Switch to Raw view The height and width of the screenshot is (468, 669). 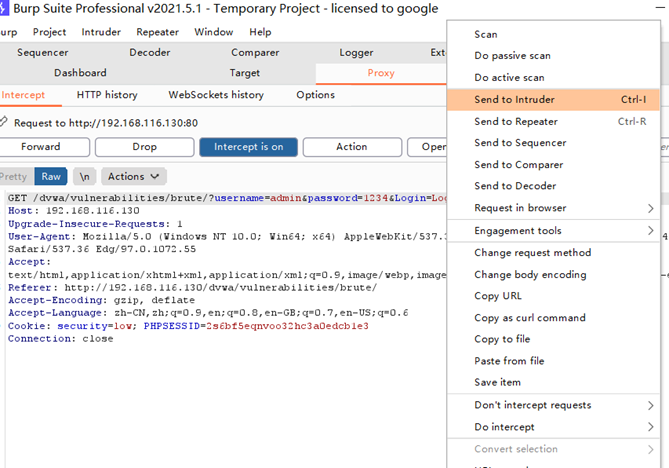pyautogui.click(x=51, y=177)
